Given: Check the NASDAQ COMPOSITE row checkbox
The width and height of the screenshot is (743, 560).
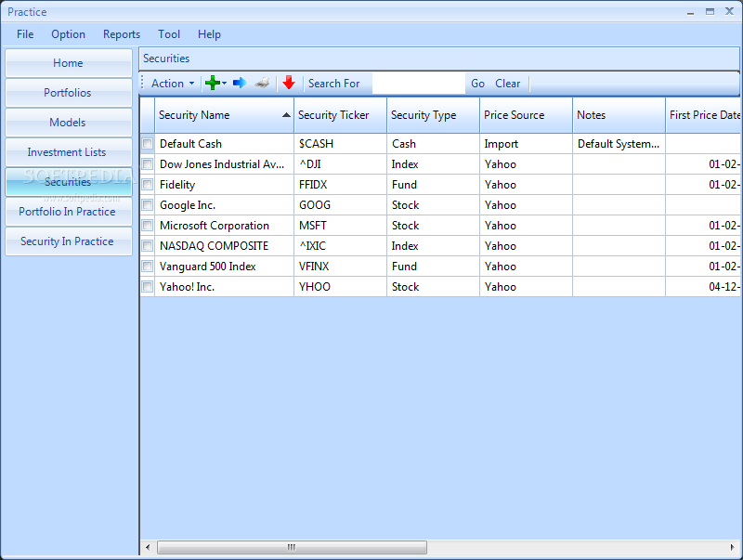Looking at the screenshot, I should (x=148, y=245).
